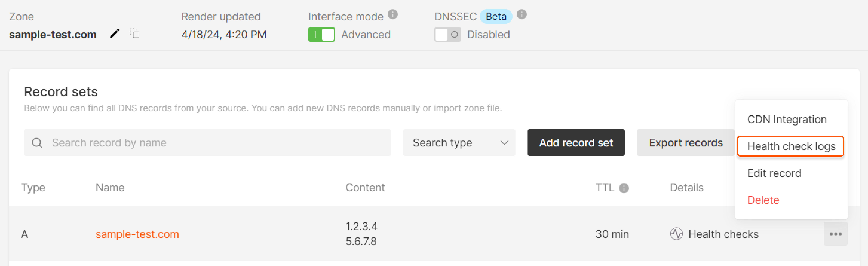Choose CDN Integration menu entry
Screen dimensions: 868x266
[787, 119]
